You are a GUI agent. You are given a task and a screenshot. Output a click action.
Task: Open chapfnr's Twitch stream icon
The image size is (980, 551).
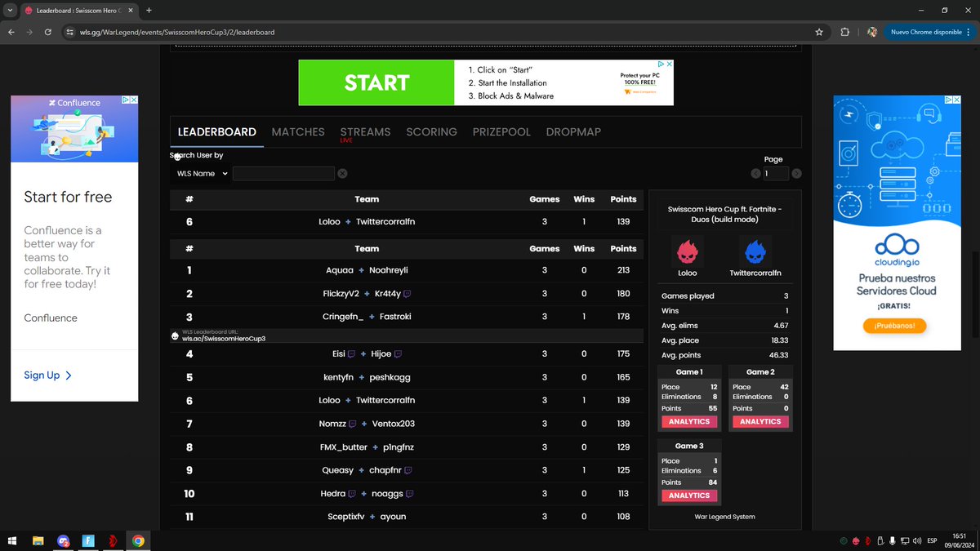tap(408, 470)
